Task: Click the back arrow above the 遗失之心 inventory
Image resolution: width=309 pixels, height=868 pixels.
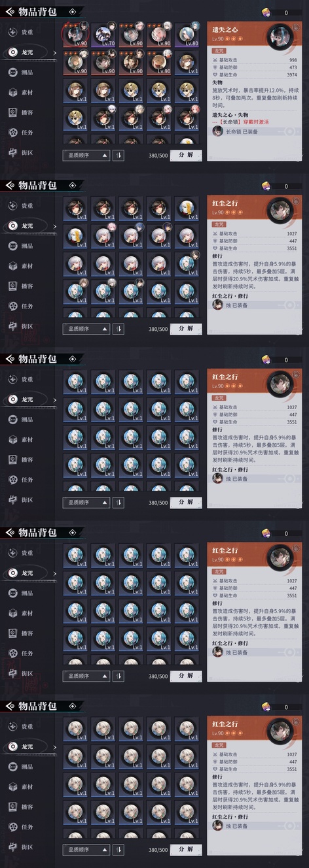Action: 10,12
